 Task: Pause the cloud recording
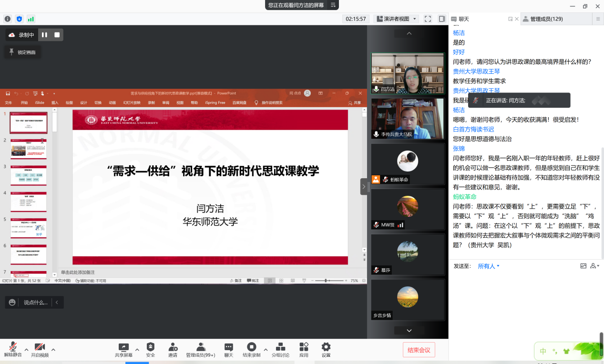[44, 35]
